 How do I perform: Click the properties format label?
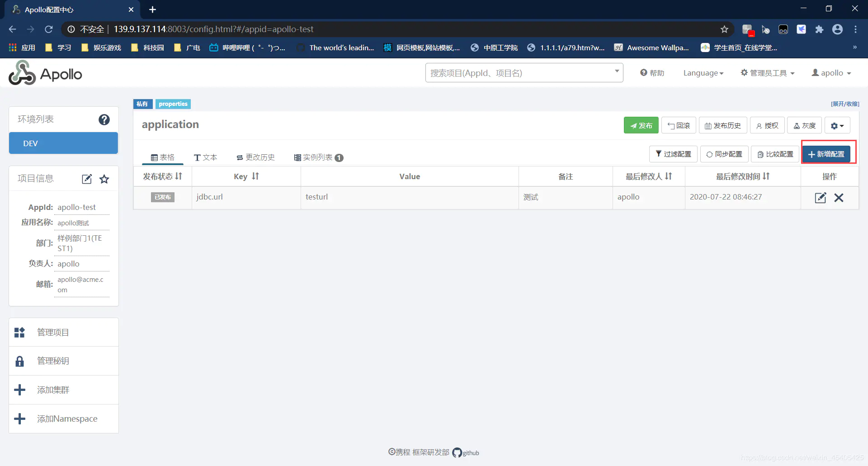pos(173,104)
